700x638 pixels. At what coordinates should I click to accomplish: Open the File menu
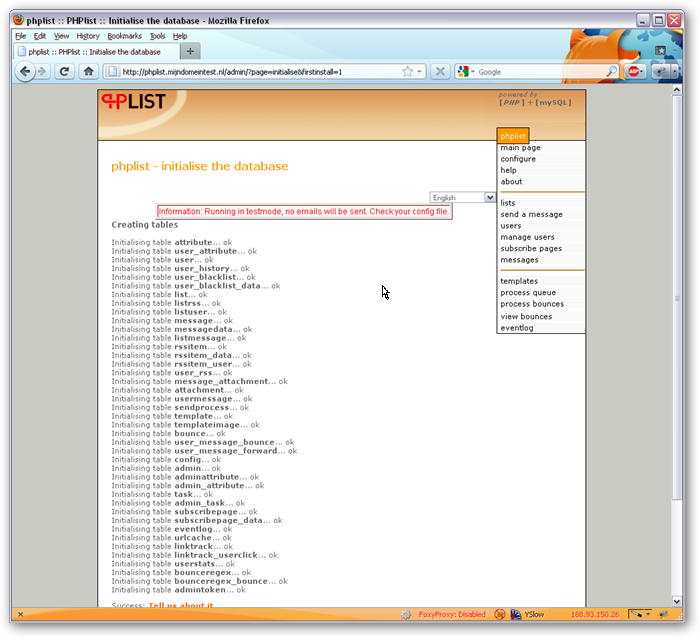(x=21, y=36)
